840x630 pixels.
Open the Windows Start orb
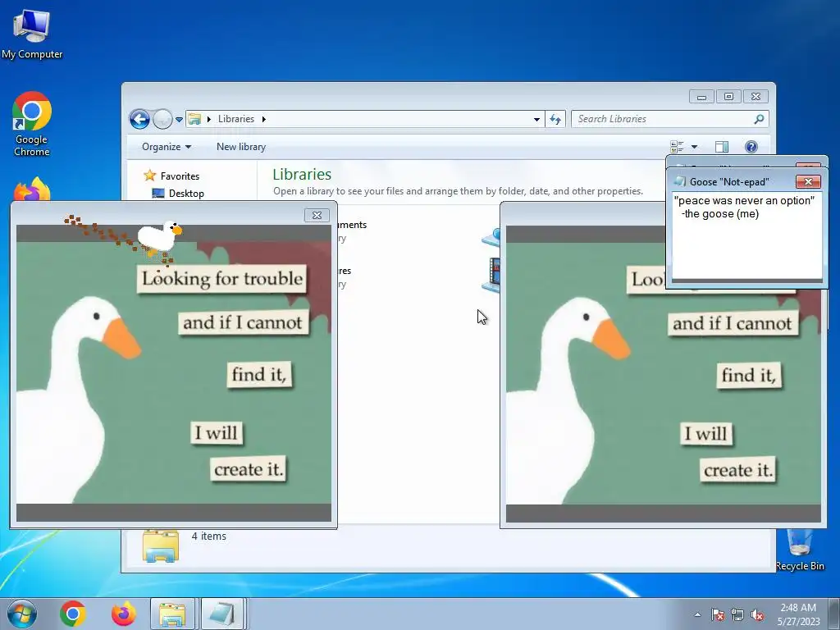point(22,614)
